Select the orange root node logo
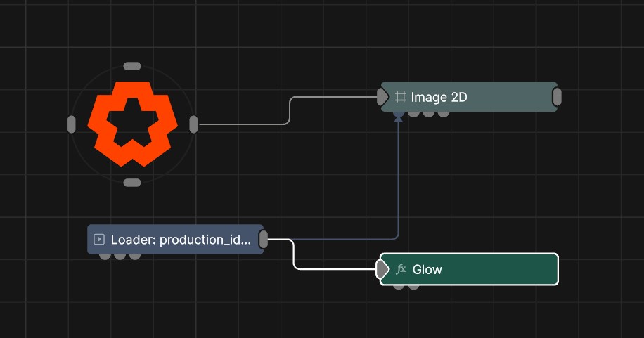Screen dimensions: 644x338 tap(131, 124)
